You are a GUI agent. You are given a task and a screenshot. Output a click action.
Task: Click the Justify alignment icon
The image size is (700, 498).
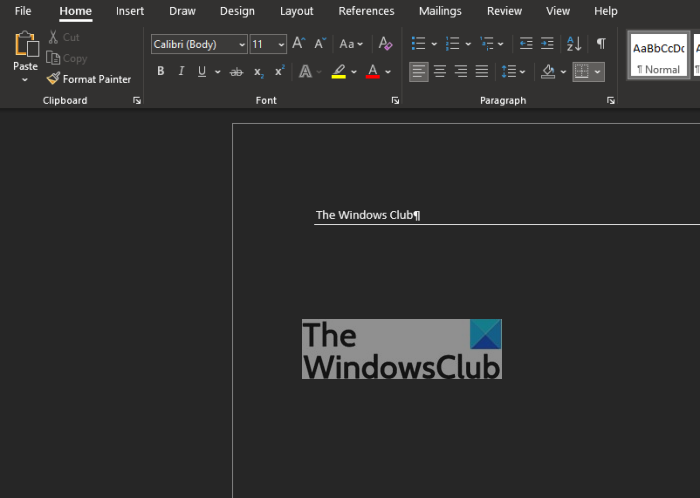coord(482,72)
